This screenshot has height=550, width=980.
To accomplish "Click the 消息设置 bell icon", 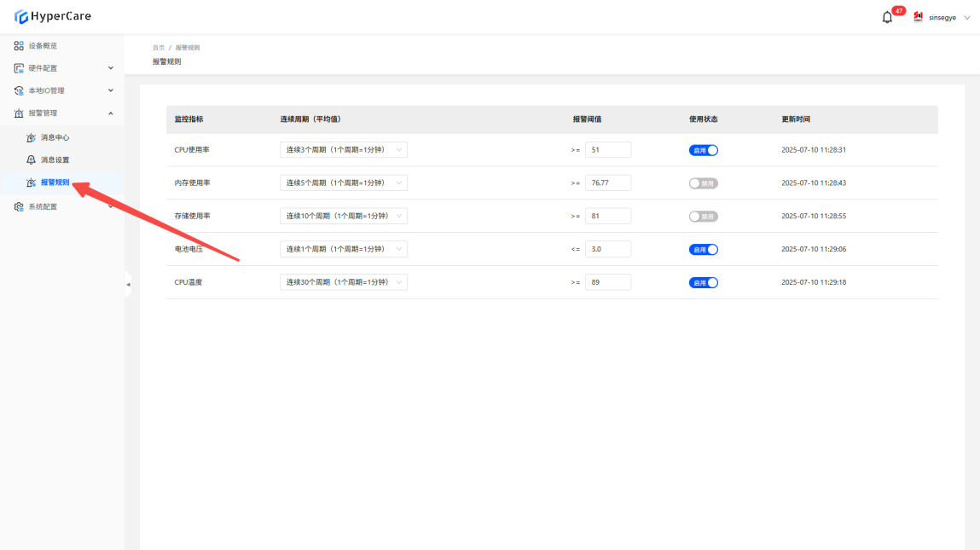I will [x=31, y=160].
